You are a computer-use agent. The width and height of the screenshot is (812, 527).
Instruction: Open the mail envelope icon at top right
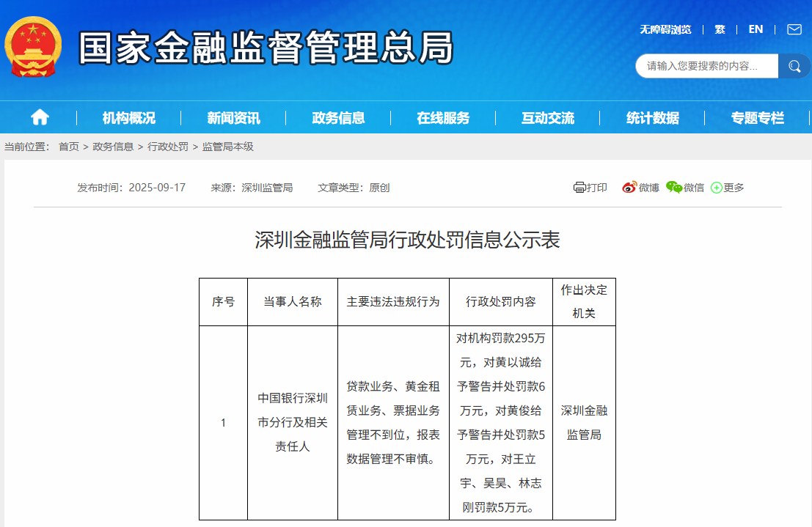(x=793, y=29)
